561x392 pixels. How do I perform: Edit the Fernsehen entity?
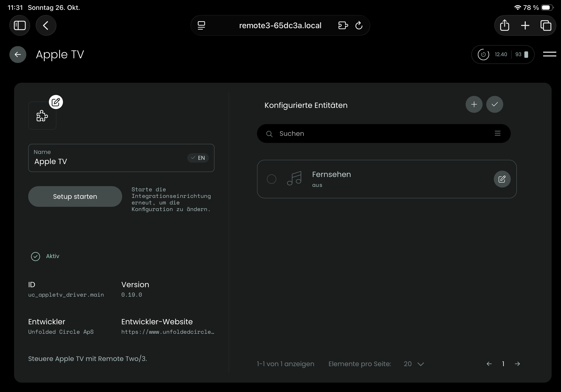tap(502, 179)
